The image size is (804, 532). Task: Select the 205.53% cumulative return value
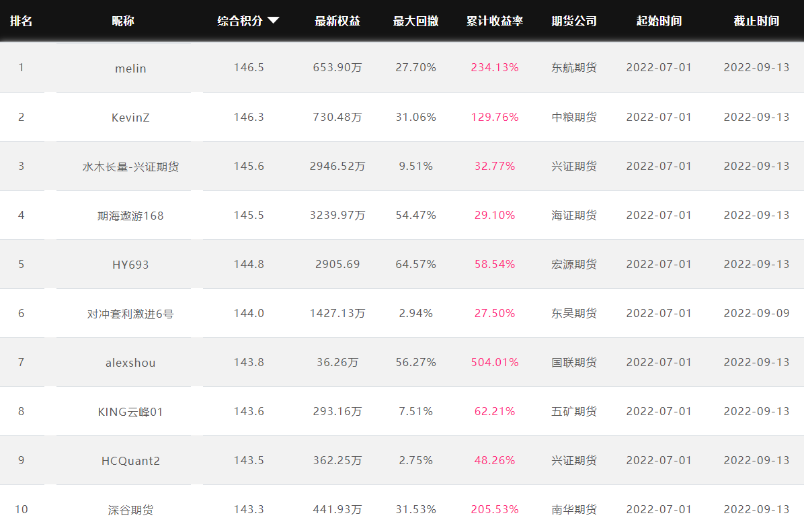[495, 509]
